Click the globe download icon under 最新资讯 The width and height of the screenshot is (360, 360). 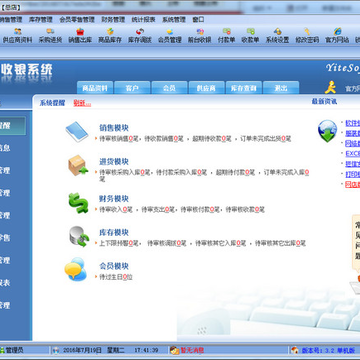[327, 131]
